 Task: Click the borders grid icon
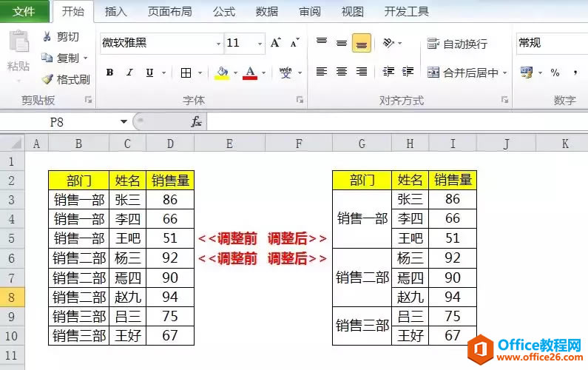[x=186, y=73]
